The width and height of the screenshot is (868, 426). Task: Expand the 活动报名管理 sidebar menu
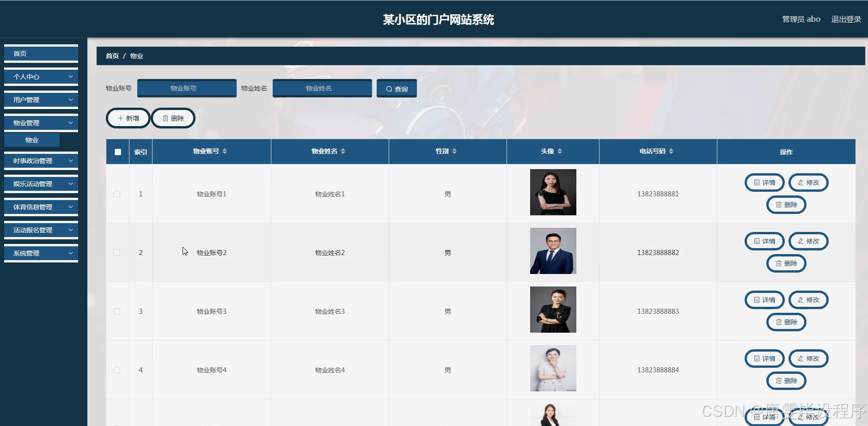(41, 230)
